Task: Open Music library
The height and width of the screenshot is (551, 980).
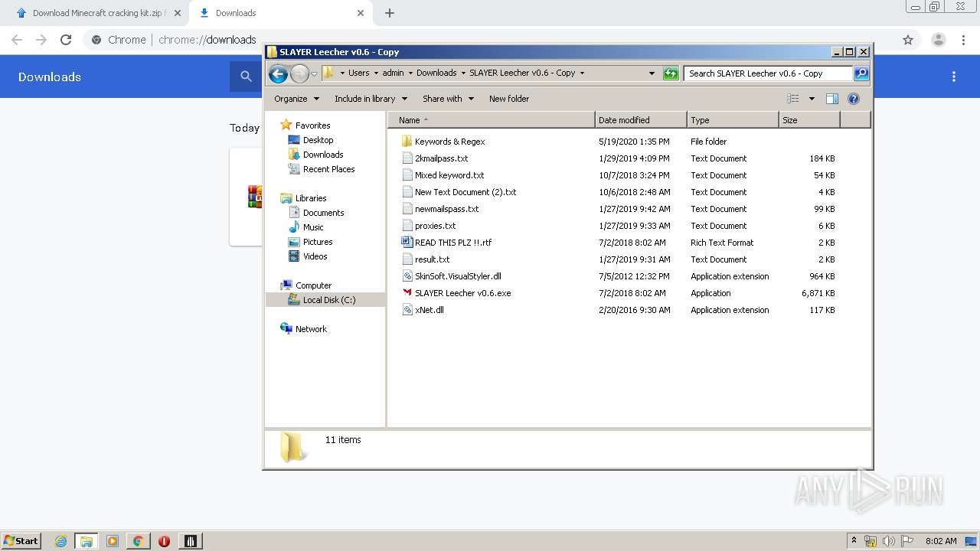Action: [x=313, y=227]
